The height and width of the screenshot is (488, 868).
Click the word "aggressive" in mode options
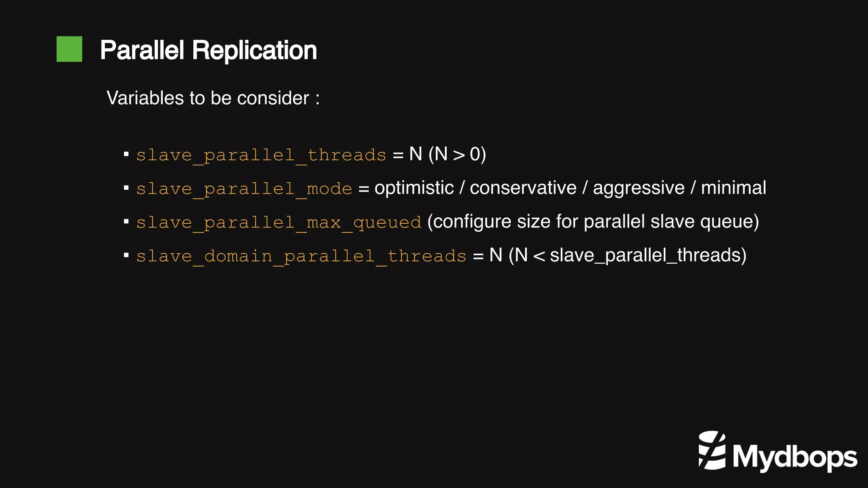tap(639, 188)
